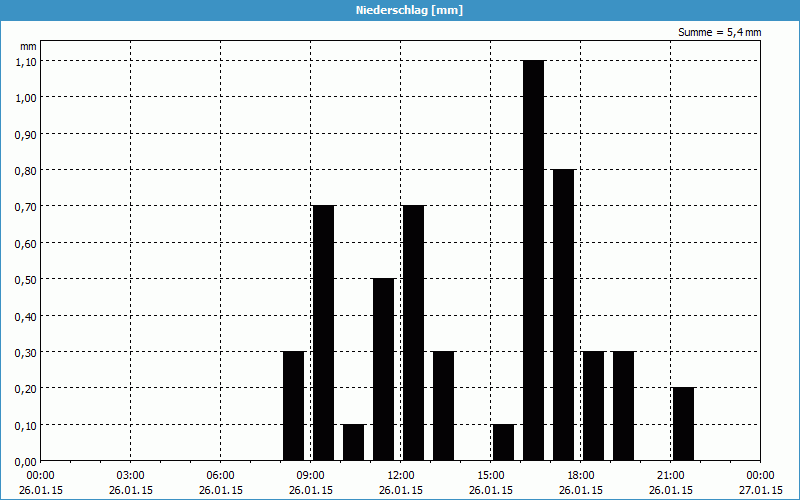Click the 0,70 mm bar right after 12:00
Viewport: 800px width, 500px height.
click(413, 332)
